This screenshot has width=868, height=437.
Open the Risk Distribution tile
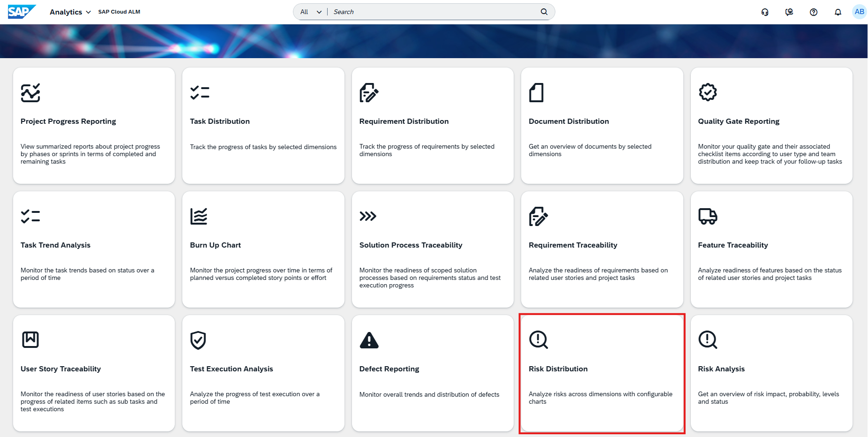[602, 373]
